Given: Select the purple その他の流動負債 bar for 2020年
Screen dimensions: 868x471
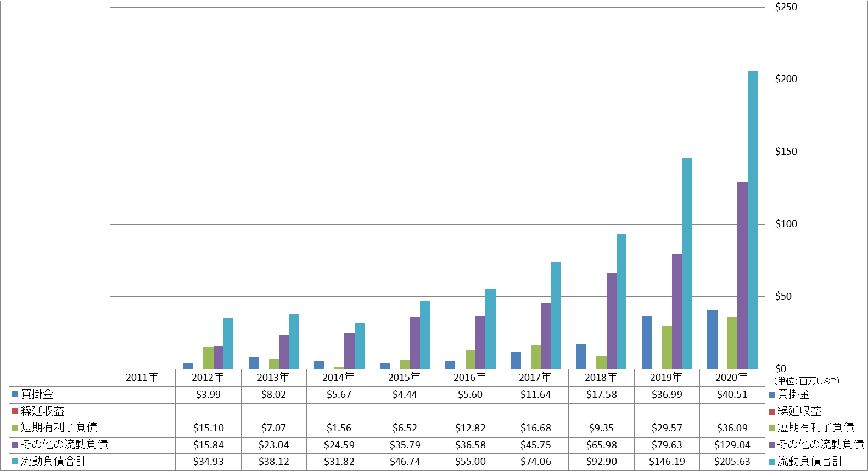Looking at the screenshot, I should pos(742,276).
